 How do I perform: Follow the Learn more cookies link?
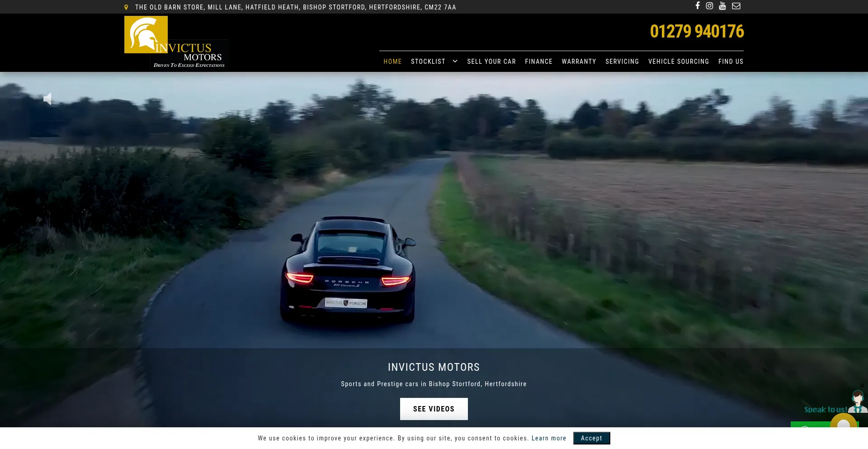click(x=549, y=438)
